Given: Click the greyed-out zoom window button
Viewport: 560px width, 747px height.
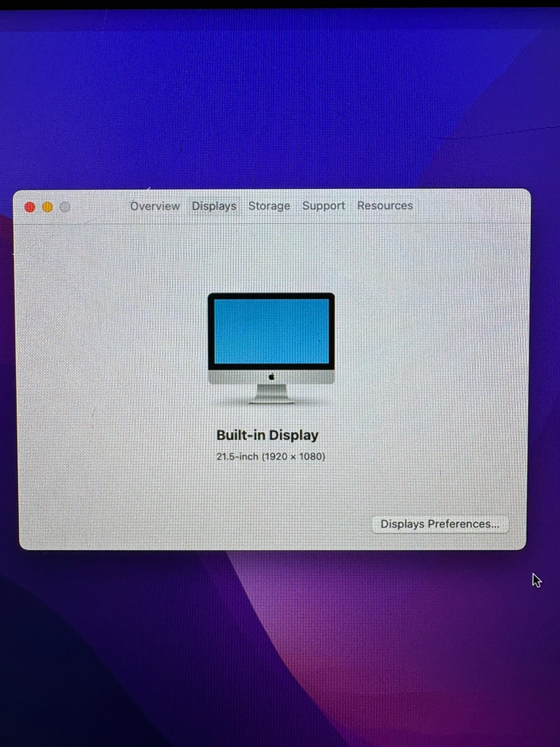Looking at the screenshot, I should click(65, 208).
